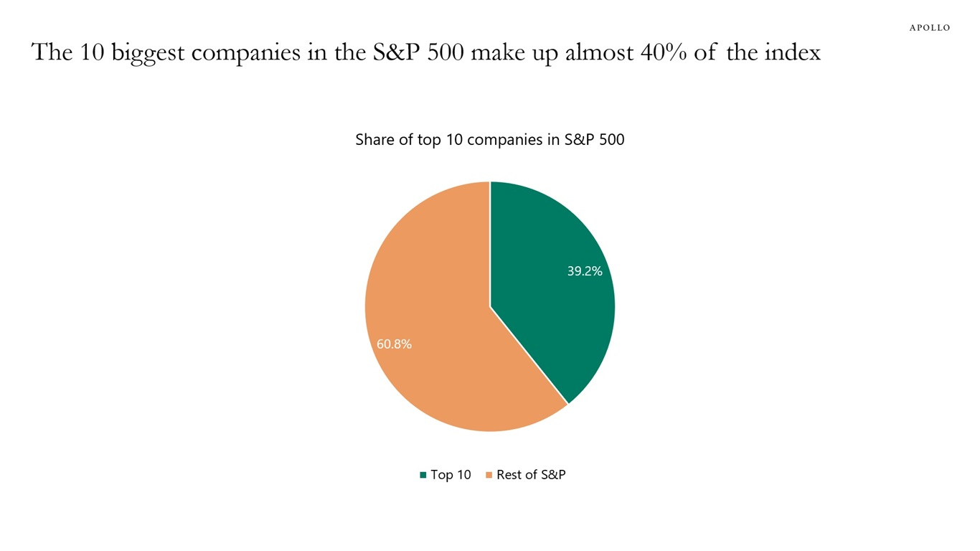The image size is (980, 551).
Task: Click the 60.8% data label
Action: (x=394, y=344)
